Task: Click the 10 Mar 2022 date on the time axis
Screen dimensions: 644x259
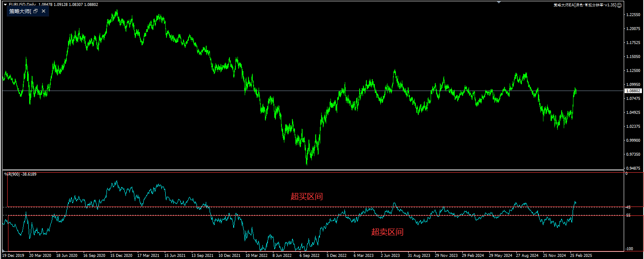Action: pos(256,256)
